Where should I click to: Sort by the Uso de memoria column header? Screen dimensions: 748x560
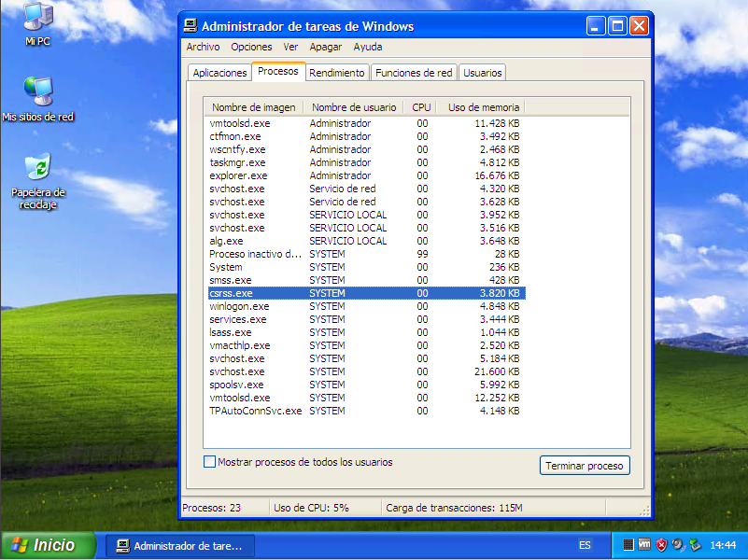coord(482,107)
